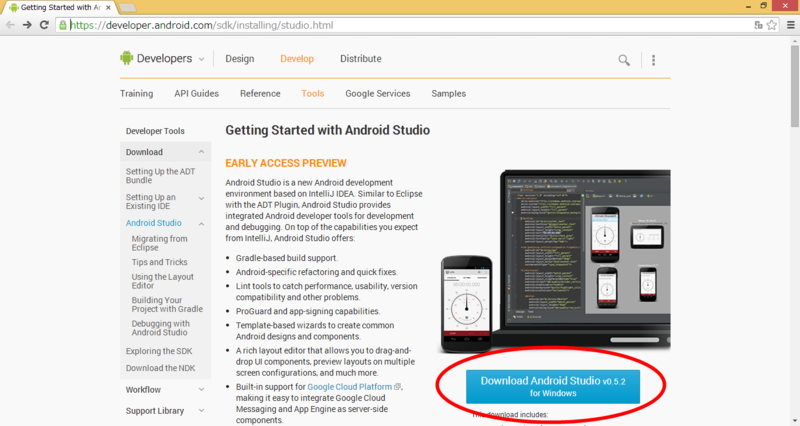This screenshot has width=800, height=426.
Task: Open Debugging with Android Studio page
Action: pos(160,328)
